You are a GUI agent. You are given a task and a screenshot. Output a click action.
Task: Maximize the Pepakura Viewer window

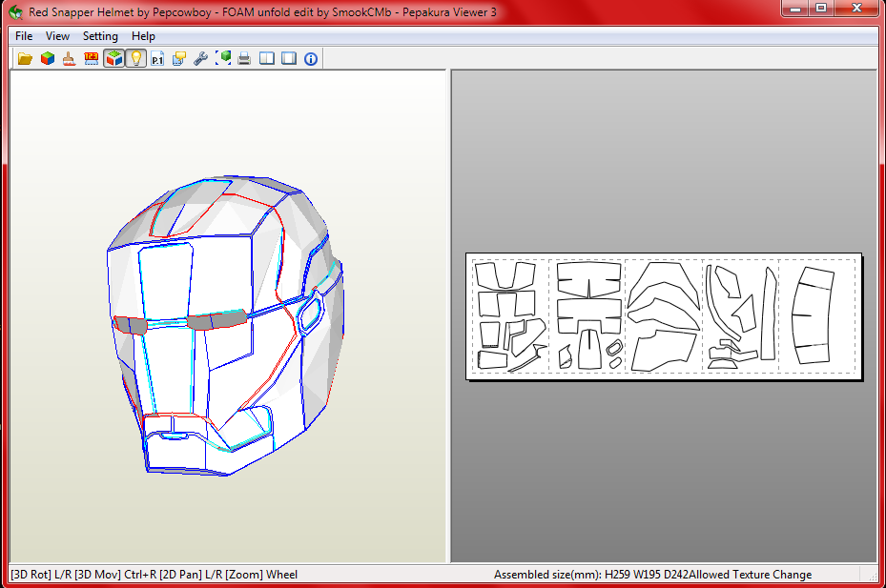pyautogui.click(x=822, y=8)
